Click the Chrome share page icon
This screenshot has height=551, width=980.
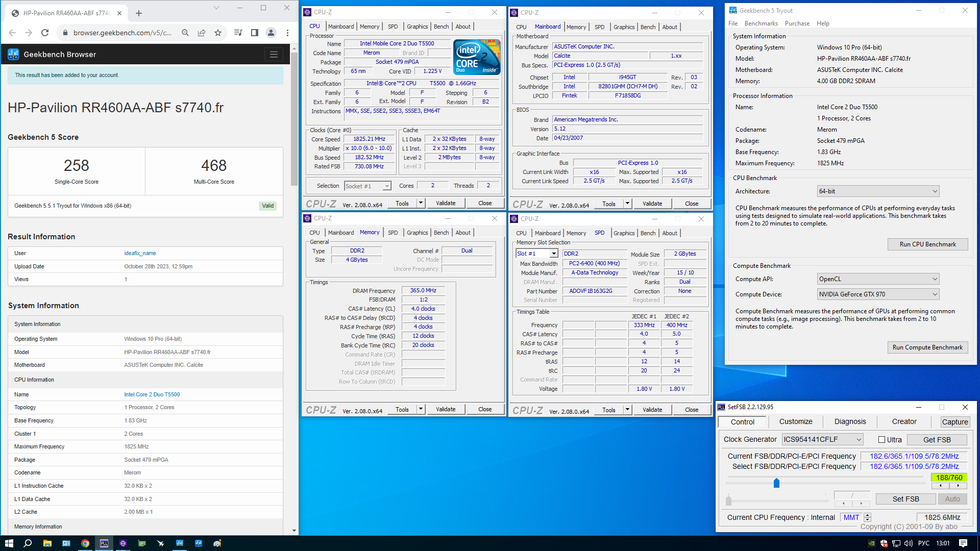[202, 33]
